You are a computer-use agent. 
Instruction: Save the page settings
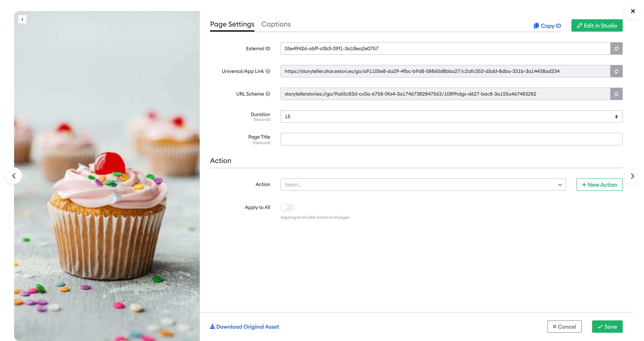[607, 327]
